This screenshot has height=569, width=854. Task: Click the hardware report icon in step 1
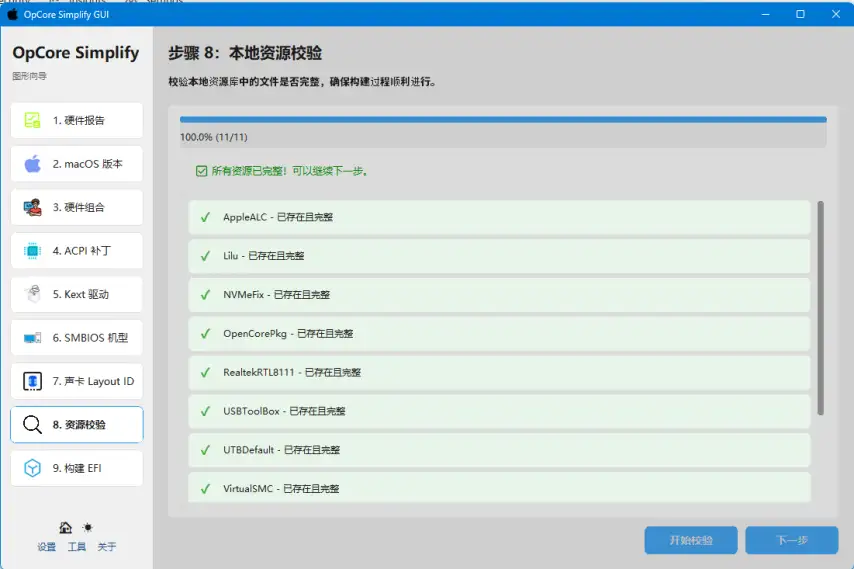click(x=32, y=120)
